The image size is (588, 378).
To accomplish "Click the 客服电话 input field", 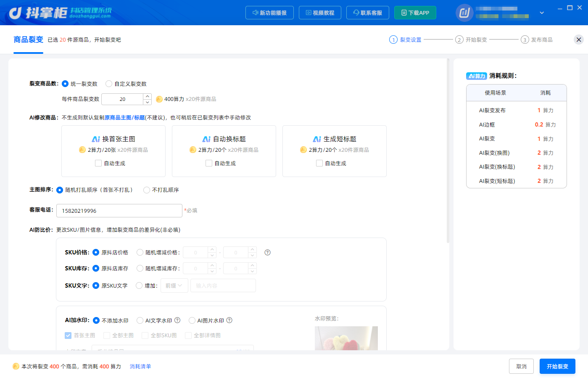I will pyautogui.click(x=119, y=211).
